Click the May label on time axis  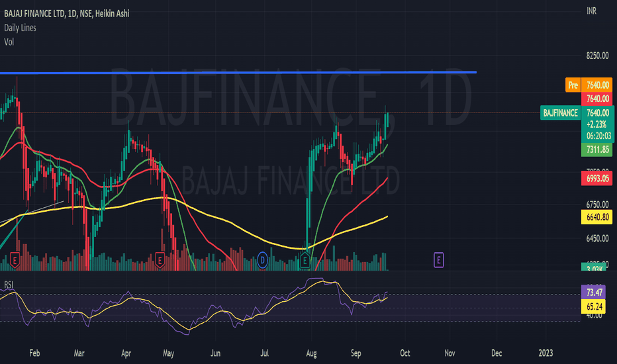[168, 353]
